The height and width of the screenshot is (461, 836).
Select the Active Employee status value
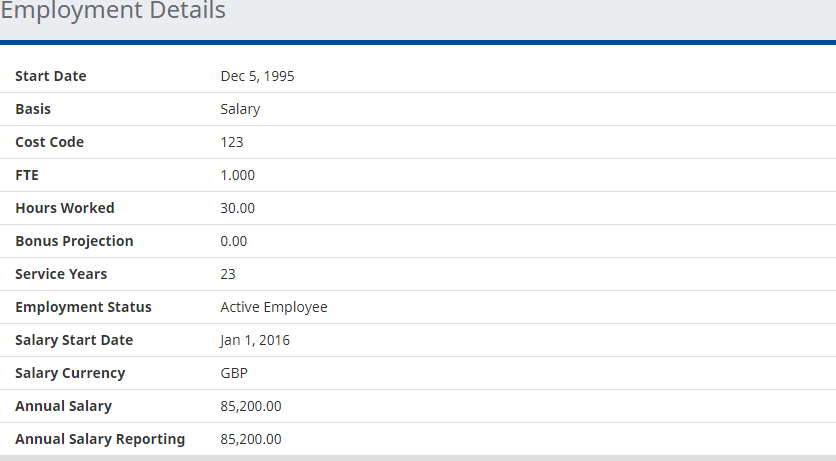[x=274, y=307]
